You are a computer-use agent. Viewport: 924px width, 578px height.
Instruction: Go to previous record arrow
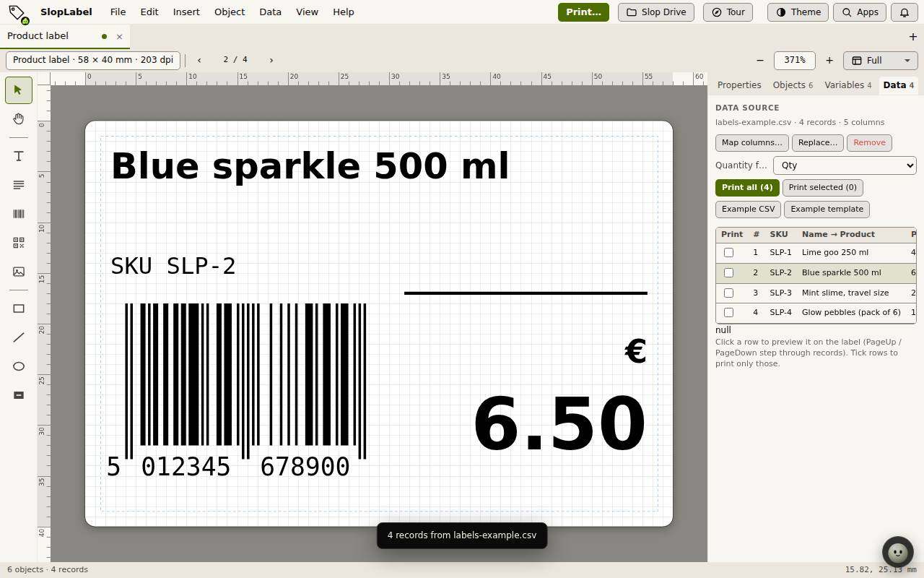[x=199, y=60]
